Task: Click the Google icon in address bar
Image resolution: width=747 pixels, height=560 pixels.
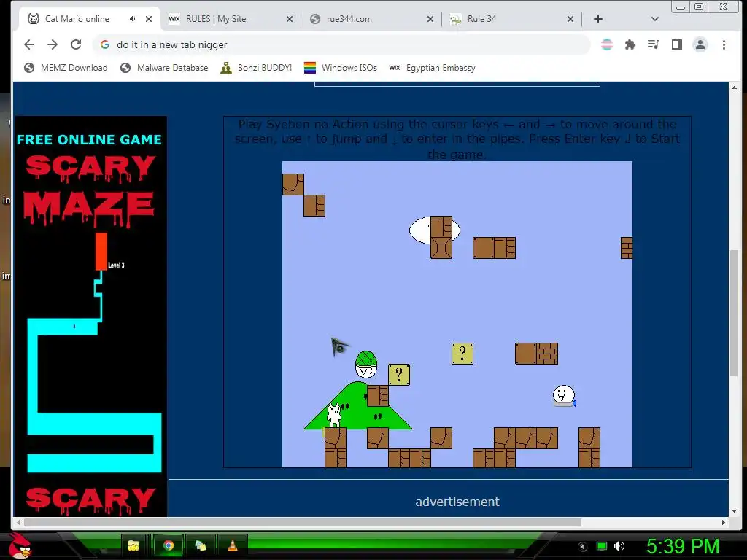Action: pos(105,44)
